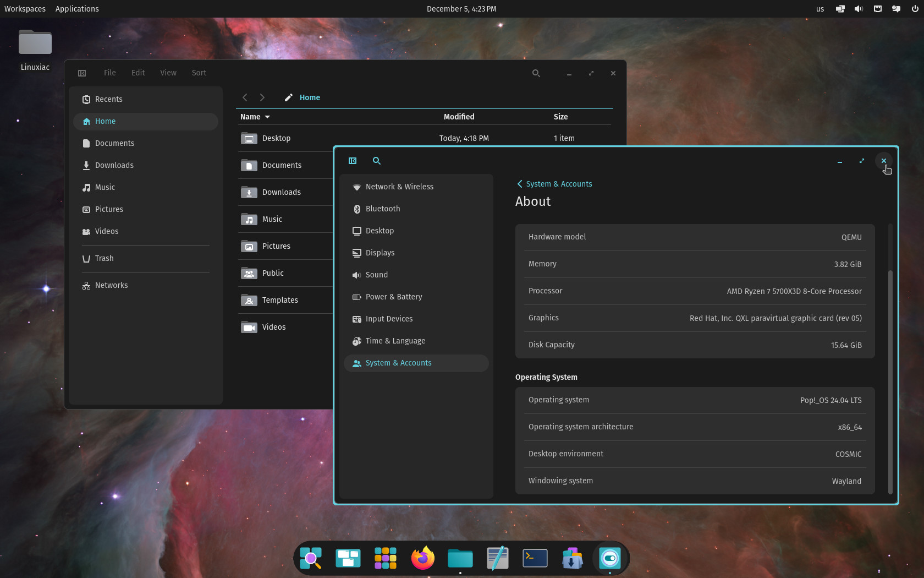Select Desktop settings page
This screenshot has height=578, width=924.
pyautogui.click(x=416, y=231)
